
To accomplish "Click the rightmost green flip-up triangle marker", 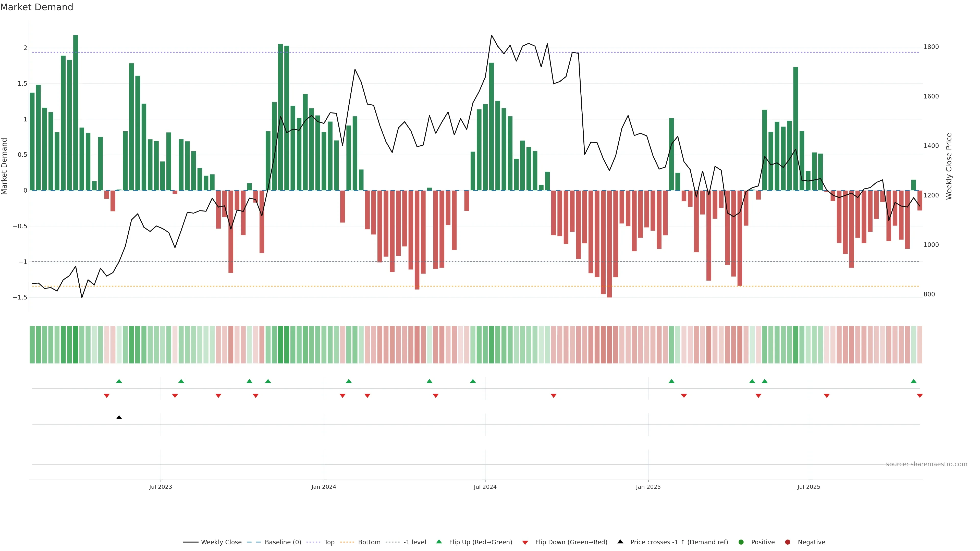I will [x=913, y=381].
